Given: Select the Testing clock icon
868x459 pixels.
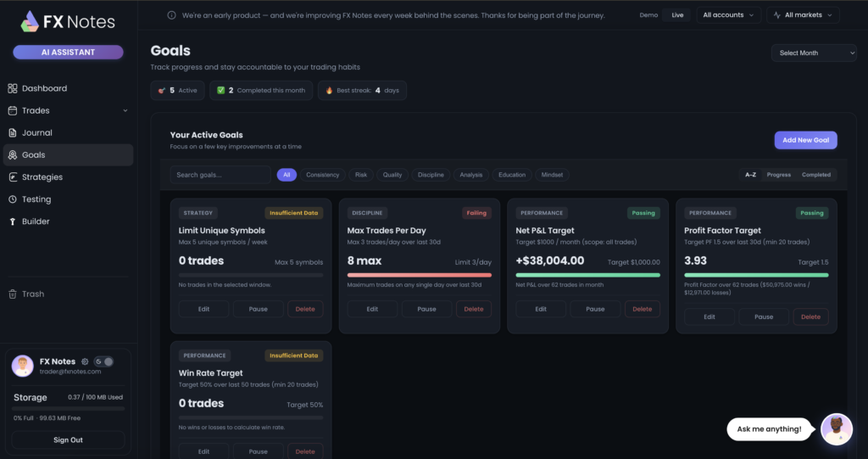Looking at the screenshot, I should pos(13,199).
